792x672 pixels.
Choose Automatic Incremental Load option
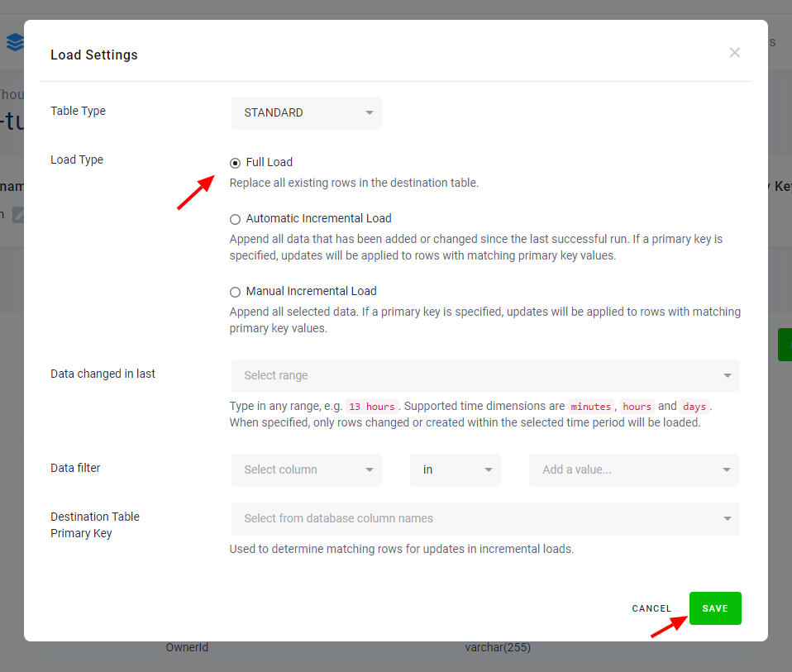pos(235,219)
